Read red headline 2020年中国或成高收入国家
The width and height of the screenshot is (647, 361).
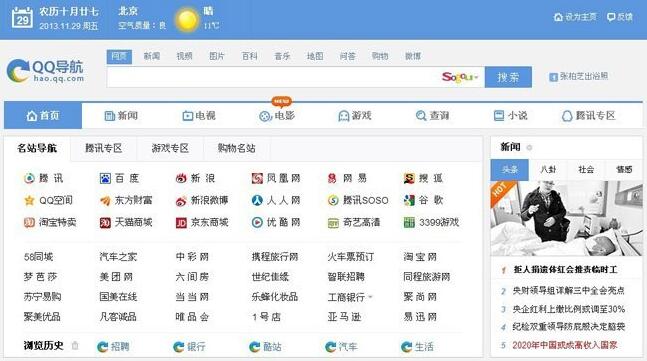click(x=564, y=345)
